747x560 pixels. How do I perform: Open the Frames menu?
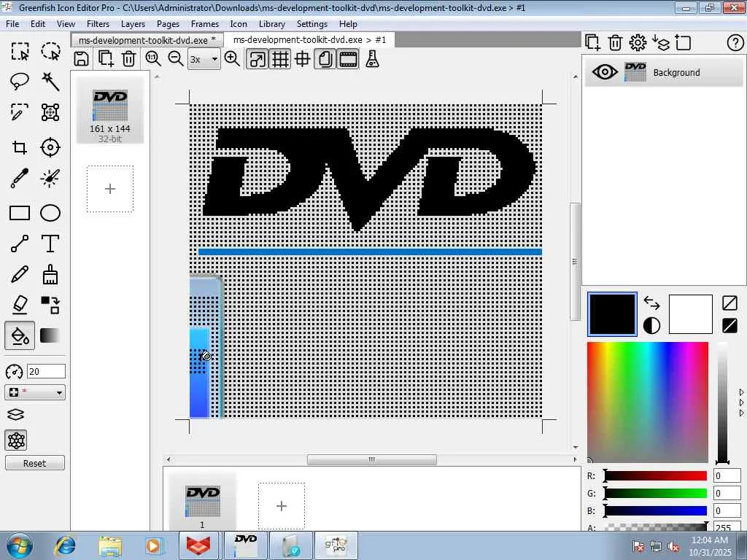[x=205, y=24]
